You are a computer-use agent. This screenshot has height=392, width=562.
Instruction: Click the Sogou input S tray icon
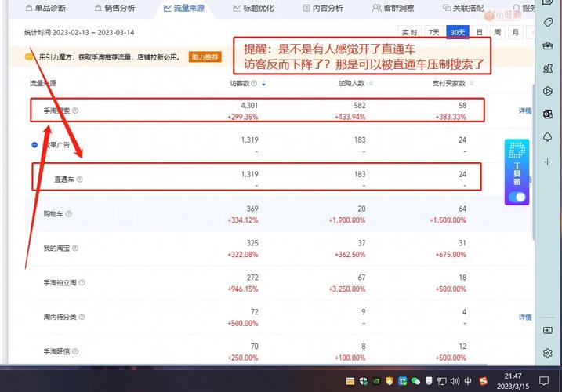pyautogui.click(x=484, y=381)
